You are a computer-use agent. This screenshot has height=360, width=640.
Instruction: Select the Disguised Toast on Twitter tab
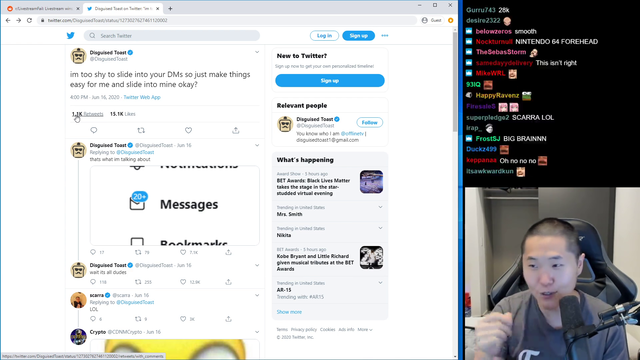tap(122, 9)
